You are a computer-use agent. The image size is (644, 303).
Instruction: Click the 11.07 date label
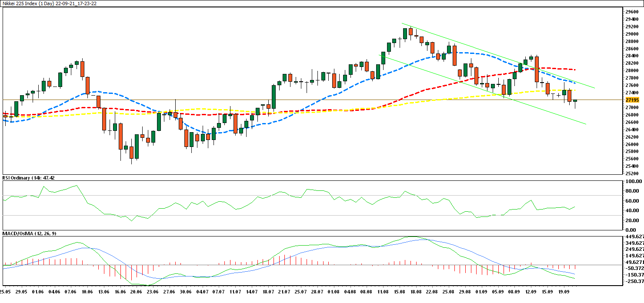235,293
